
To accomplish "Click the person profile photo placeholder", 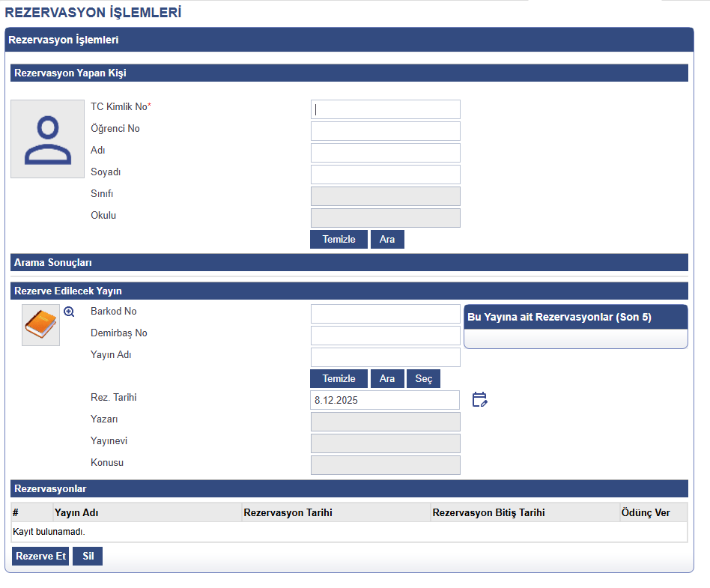I will pos(47,139).
